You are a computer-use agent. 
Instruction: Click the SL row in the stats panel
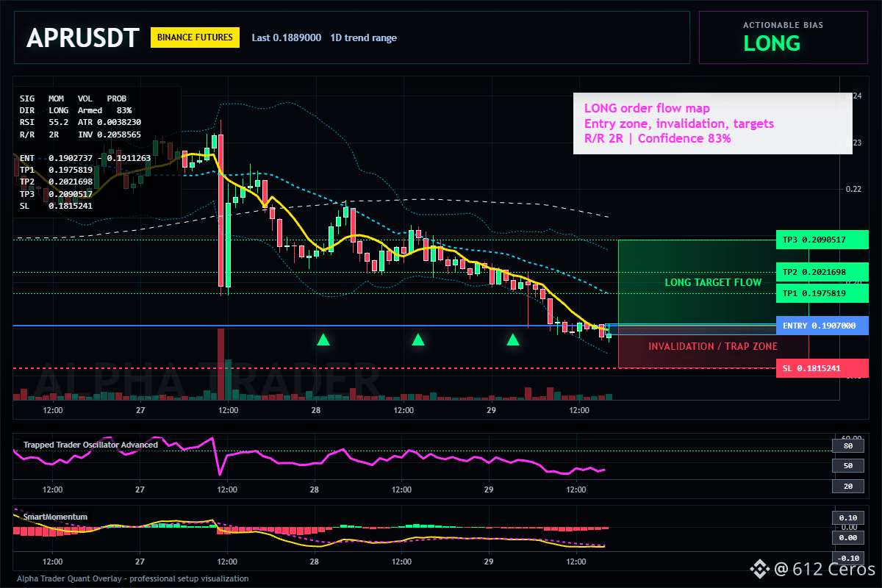click(x=57, y=206)
